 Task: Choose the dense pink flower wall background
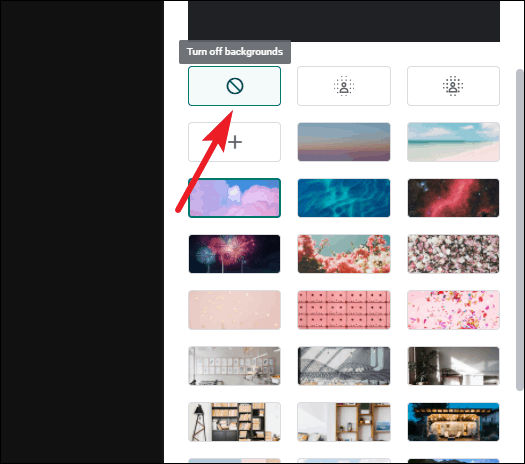pos(453,254)
